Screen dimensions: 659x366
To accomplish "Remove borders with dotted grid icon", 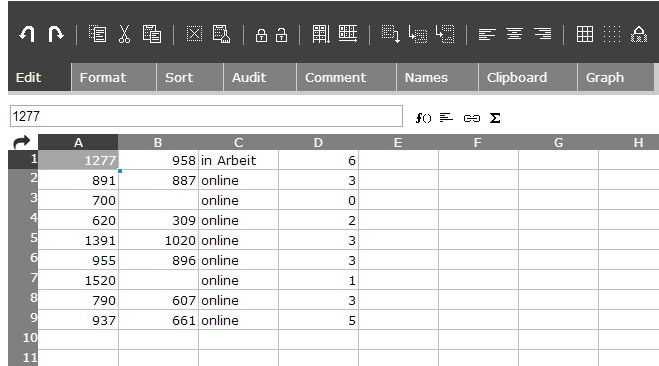I will tap(612, 34).
